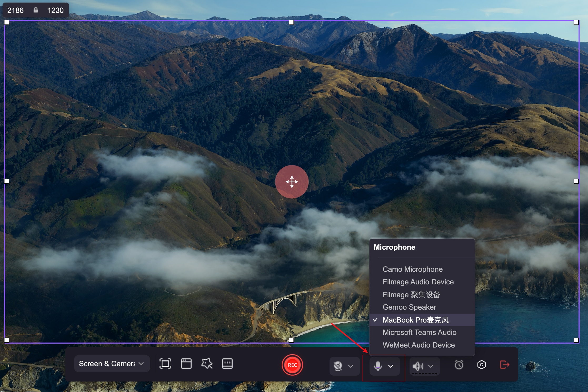Choose window capture mode icon
588x392 pixels.
[186, 364]
